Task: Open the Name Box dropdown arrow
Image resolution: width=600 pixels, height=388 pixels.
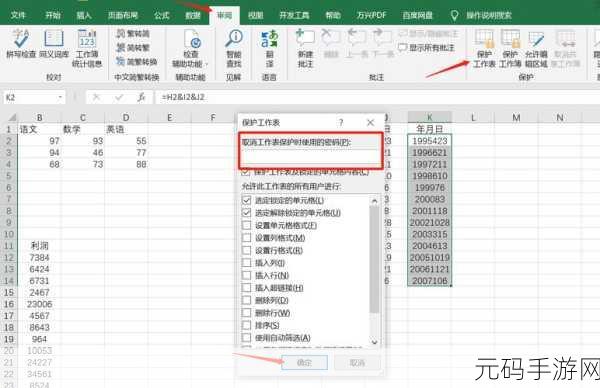Action: pyautogui.click(x=60, y=98)
